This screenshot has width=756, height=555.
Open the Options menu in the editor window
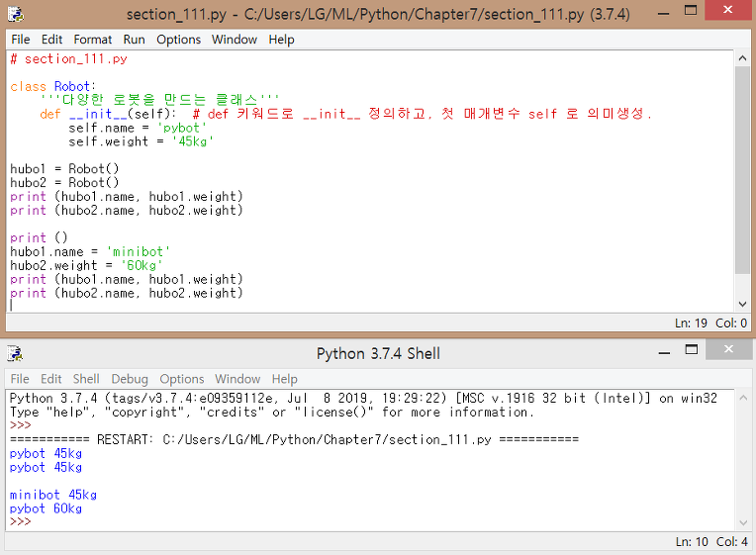(x=178, y=40)
